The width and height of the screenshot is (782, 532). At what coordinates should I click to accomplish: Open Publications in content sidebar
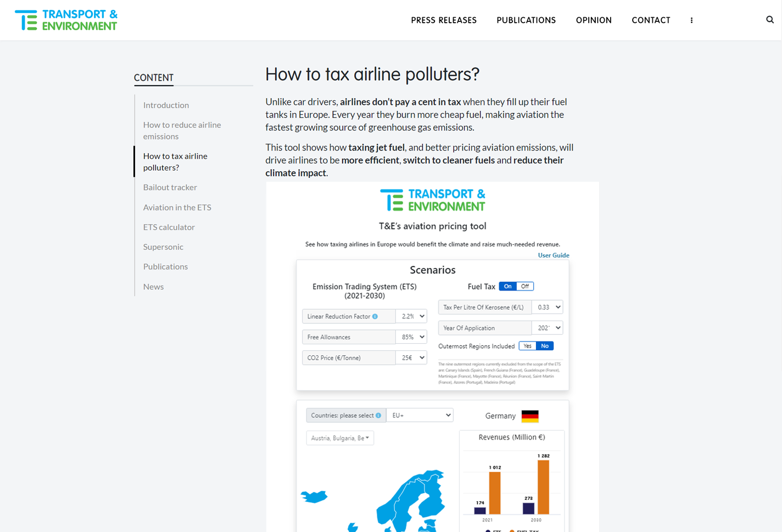[x=165, y=266]
